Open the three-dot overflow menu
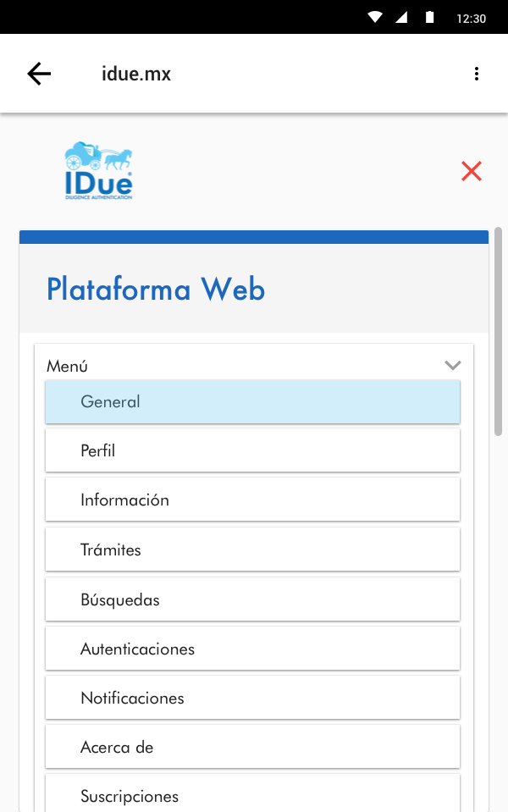The height and width of the screenshot is (812, 508). (477, 74)
